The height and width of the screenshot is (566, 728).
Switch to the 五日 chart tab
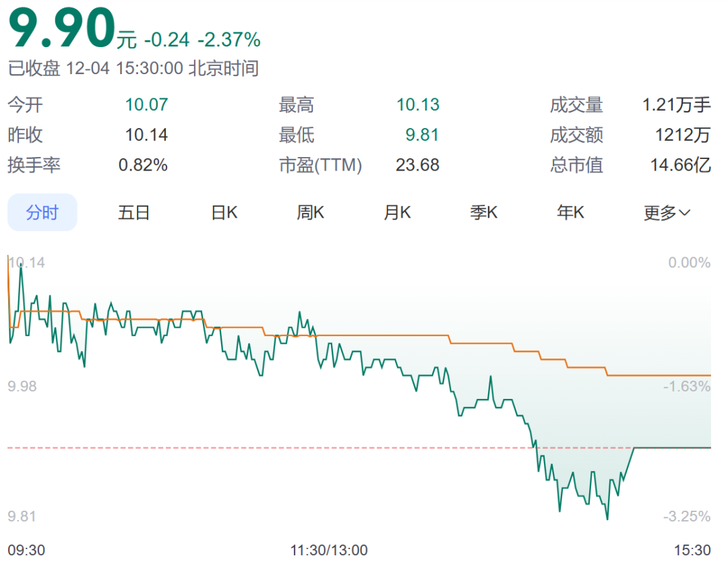pyautogui.click(x=133, y=213)
